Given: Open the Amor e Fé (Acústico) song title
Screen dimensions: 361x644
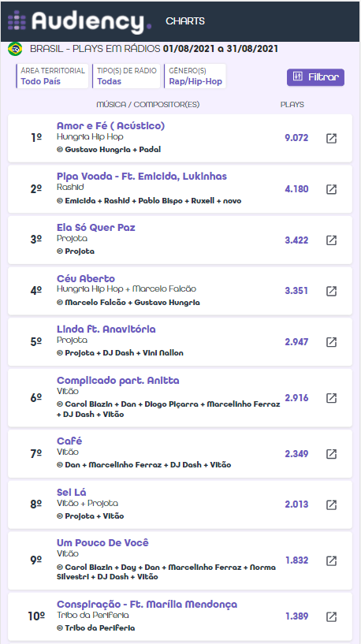Looking at the screenshot, I should click(111, 125).
